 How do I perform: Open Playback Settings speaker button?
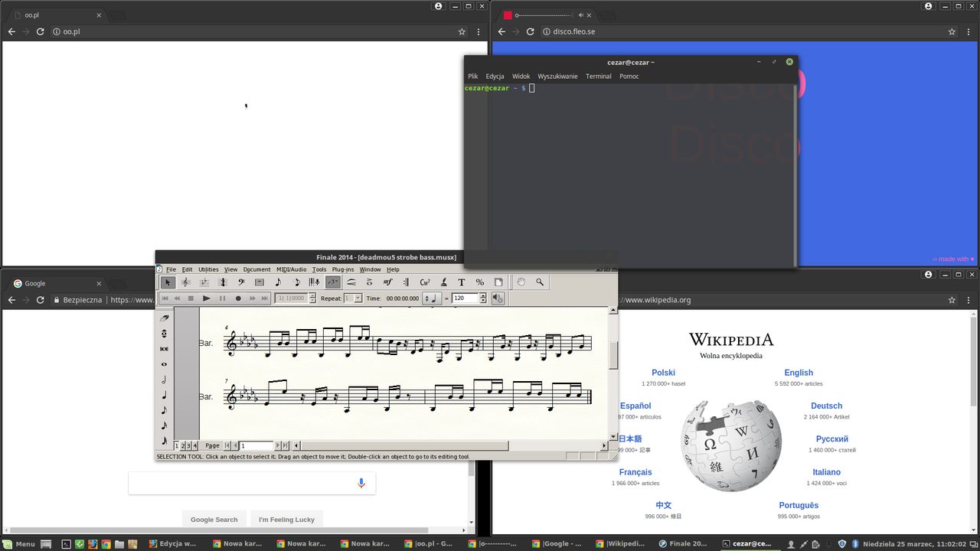click(x=498, y=298)
